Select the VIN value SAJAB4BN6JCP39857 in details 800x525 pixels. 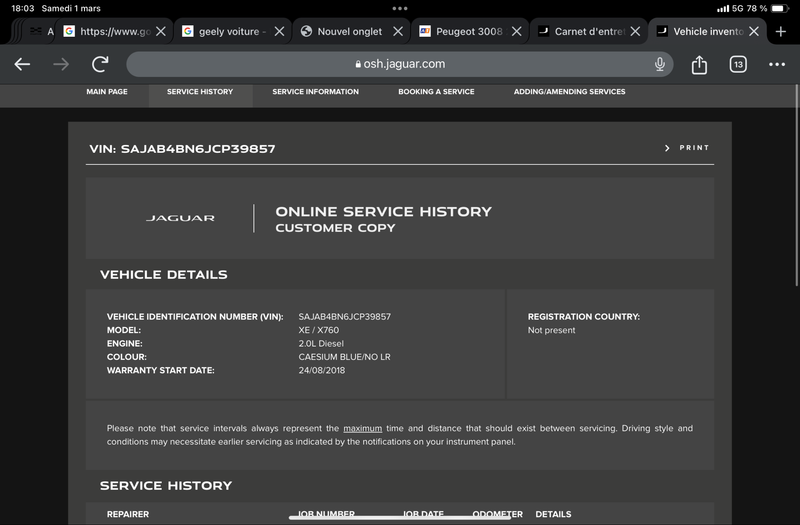(344, 317)
